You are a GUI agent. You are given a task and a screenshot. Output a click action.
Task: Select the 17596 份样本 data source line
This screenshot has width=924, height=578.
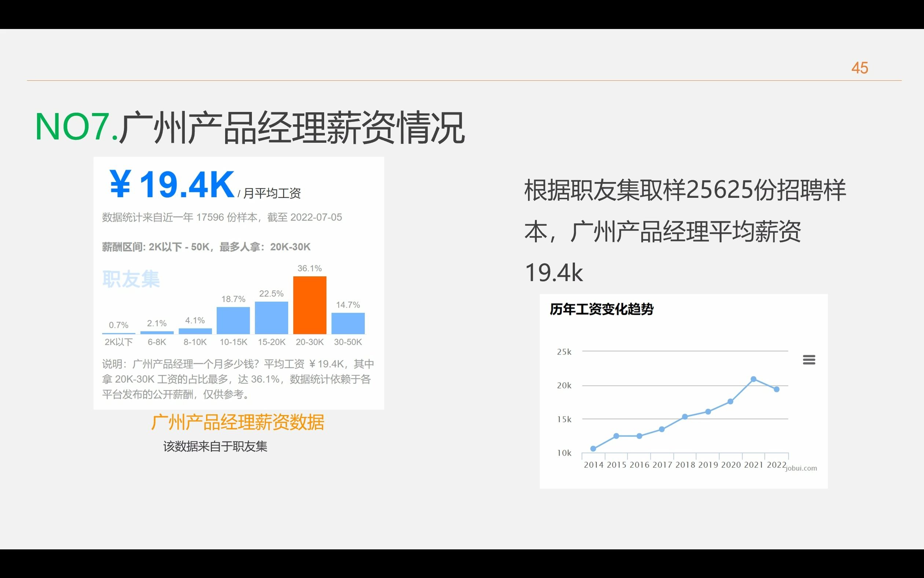coord(222,217)
